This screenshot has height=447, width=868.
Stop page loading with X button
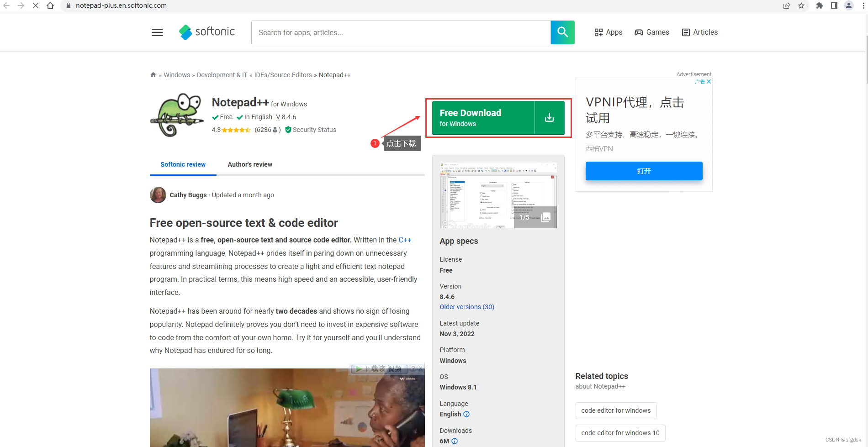pos(36,5)
